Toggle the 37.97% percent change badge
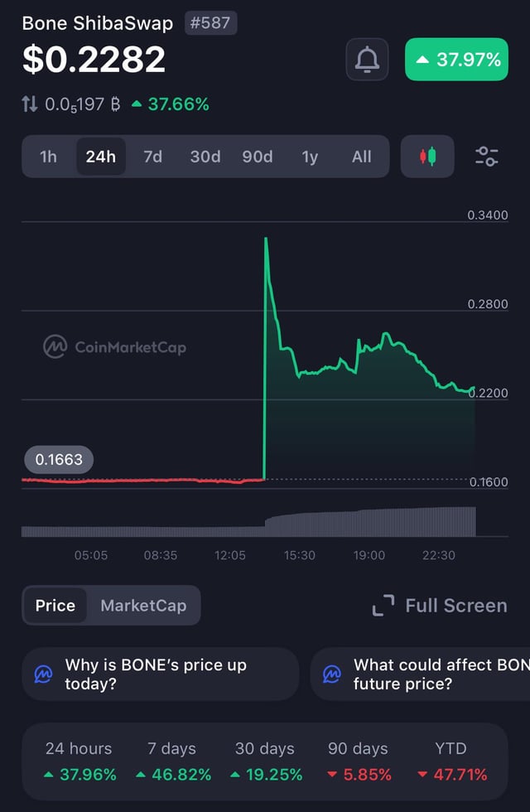 point(456,60)
